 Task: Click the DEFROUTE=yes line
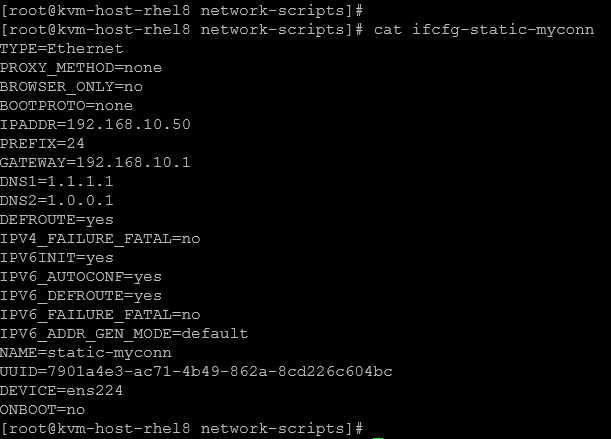pos(57,219)
